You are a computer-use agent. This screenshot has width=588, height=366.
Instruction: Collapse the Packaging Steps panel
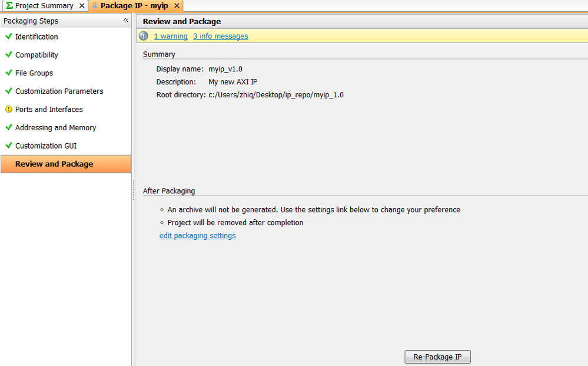(x=125, y=21)
